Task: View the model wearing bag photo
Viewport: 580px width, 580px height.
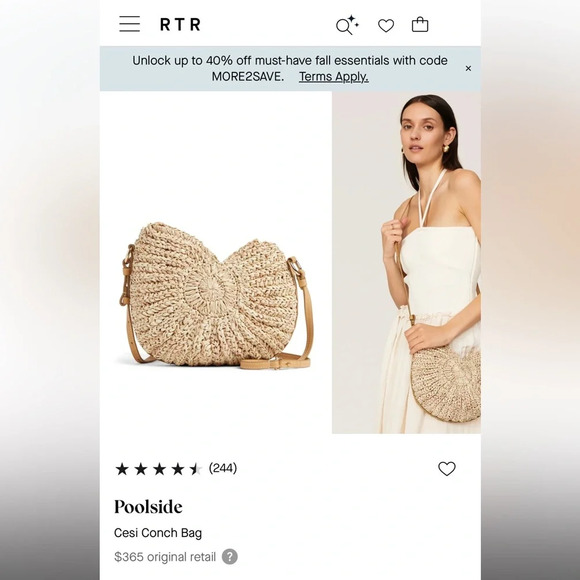Action: pos(407,263)
